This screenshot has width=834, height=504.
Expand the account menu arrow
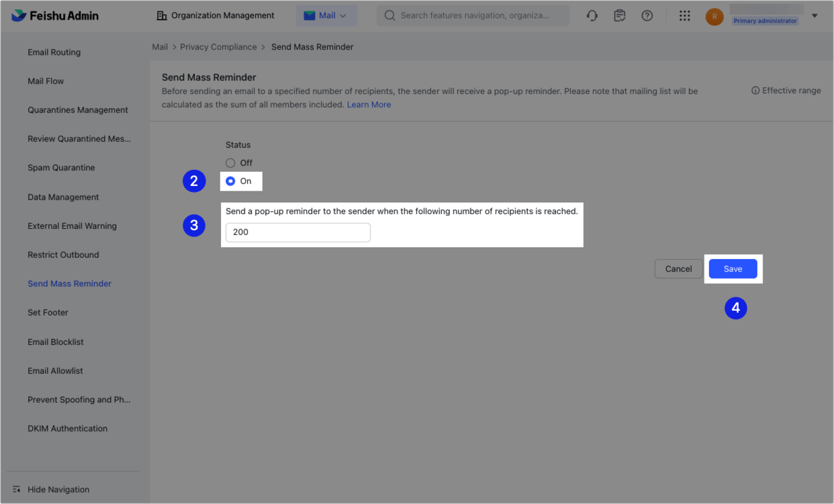(x=814, y=15)
